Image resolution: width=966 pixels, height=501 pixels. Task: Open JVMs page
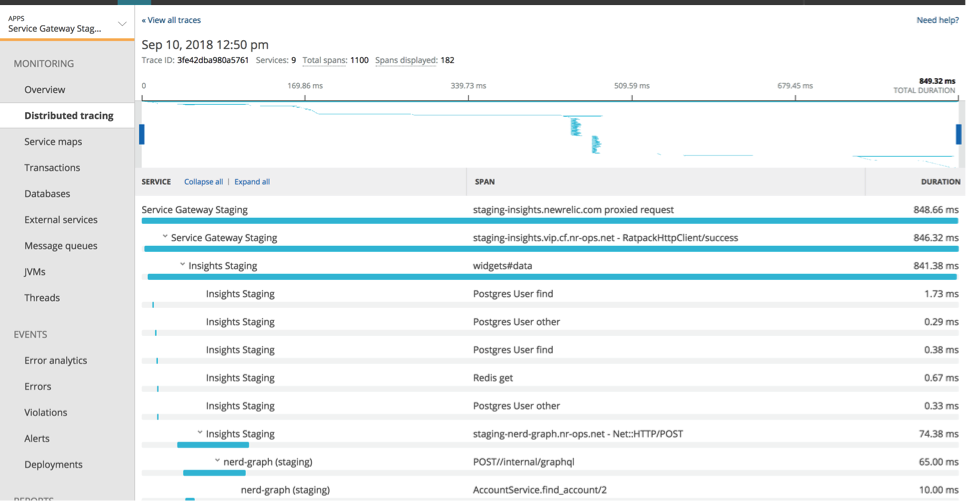pos(34,271)
